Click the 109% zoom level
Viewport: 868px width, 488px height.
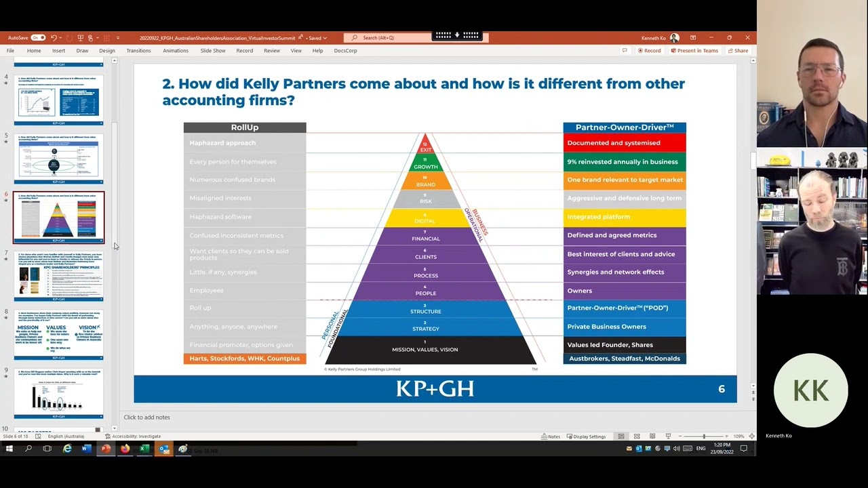click(738, 436)
